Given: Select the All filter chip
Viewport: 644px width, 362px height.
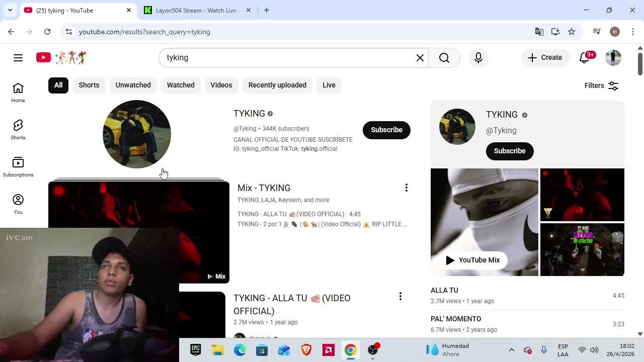Looking at the screenshot, I should pos(58,85).
